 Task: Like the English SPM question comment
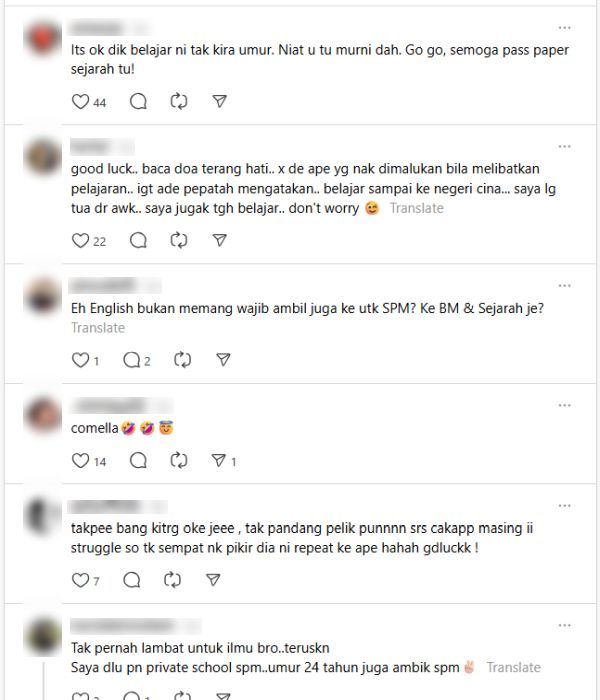[80, 360]
